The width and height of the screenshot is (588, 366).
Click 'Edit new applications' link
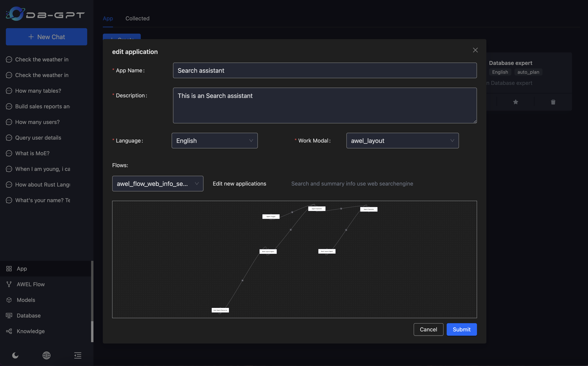(239, 183)
